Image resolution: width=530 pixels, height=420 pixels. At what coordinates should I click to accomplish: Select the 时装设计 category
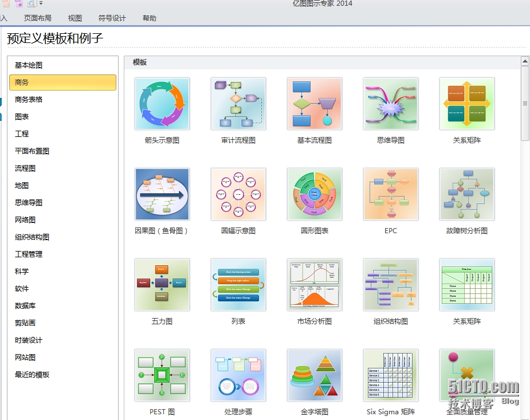tap(63, 340)
